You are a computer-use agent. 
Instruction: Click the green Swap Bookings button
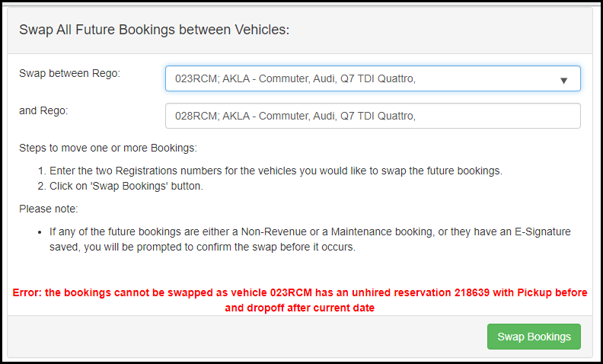[x=534, y=337]
